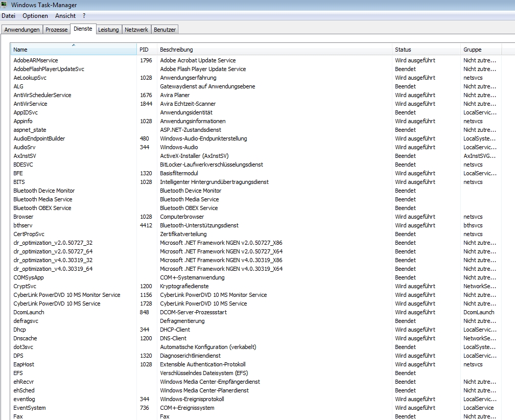Open the Optionen menu
Image resolution: width=515 pixels, height=420 pixels.
click(x=35, y=16)
